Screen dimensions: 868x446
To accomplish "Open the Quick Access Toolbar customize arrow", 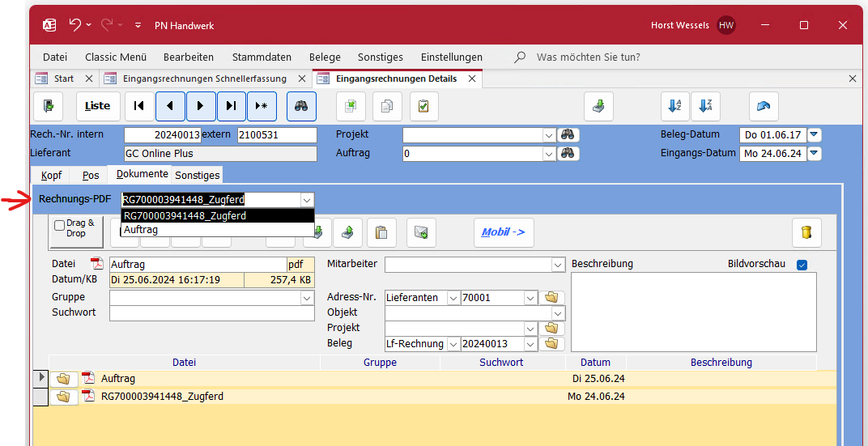I will [x=138, y=25].
